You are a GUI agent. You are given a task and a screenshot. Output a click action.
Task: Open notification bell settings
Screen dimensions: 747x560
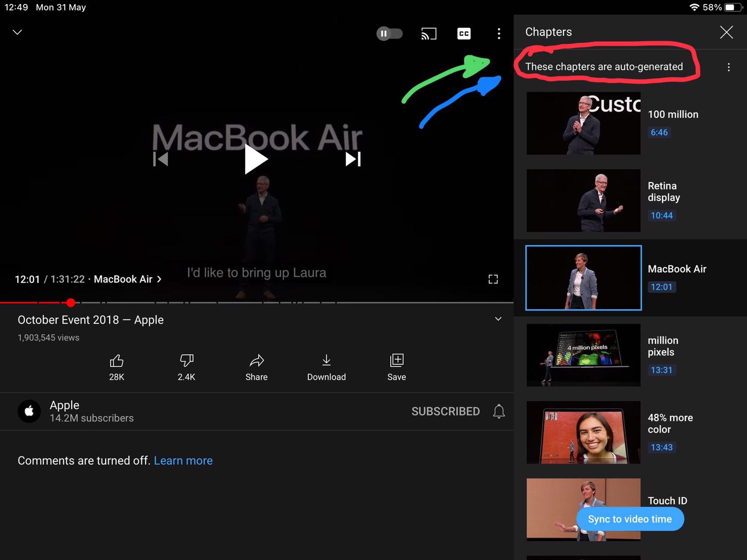(x=499, y=411)
